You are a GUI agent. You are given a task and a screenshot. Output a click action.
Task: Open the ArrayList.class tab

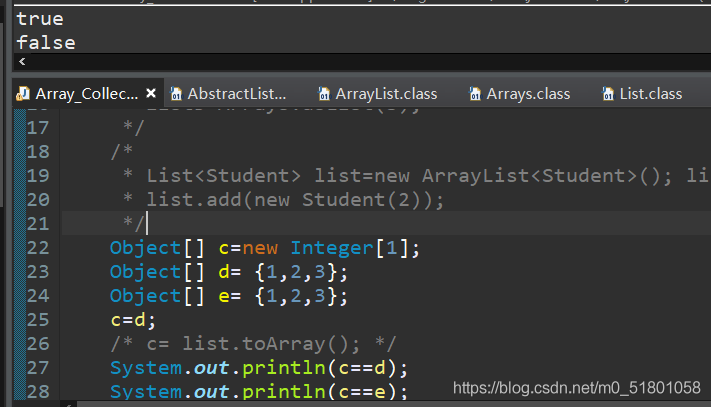pos(378,94)
